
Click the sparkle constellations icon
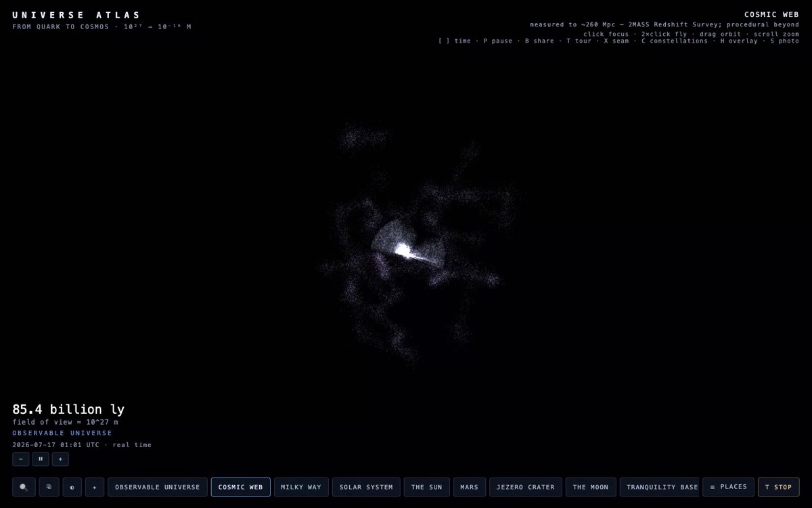coord(95,487)
